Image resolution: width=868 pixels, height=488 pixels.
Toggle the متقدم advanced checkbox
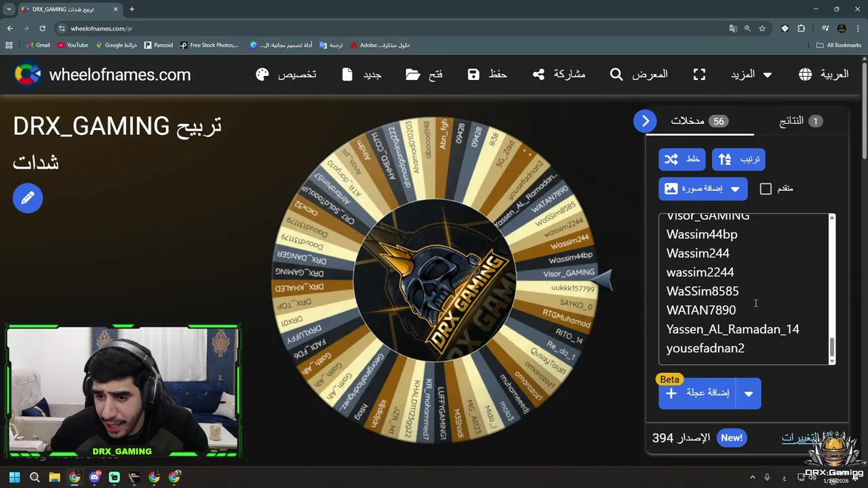(766, 188)
